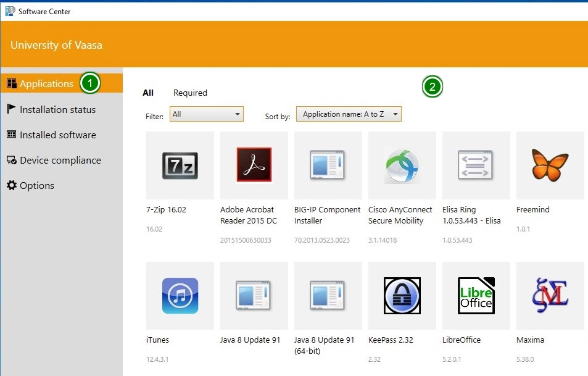The height and width of the screenshot is (376, 588).
Task: Change sorting from Application name: A to Z
Action: tap(349, 114)
